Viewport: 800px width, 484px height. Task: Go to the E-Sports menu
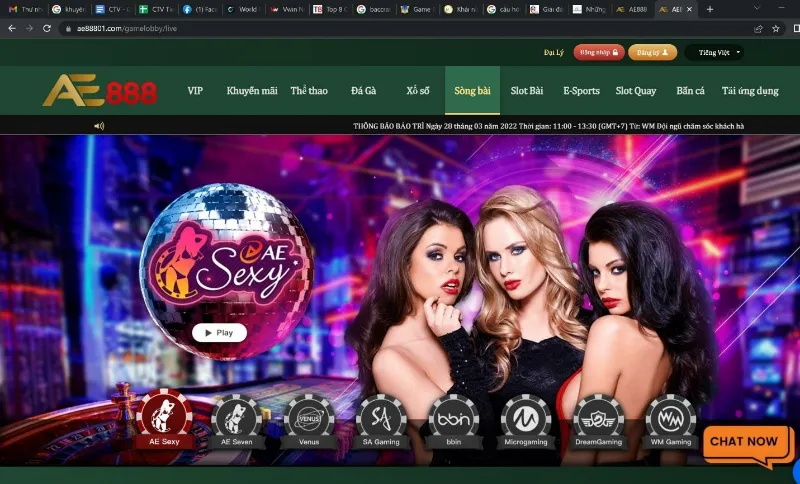point(581,91)
